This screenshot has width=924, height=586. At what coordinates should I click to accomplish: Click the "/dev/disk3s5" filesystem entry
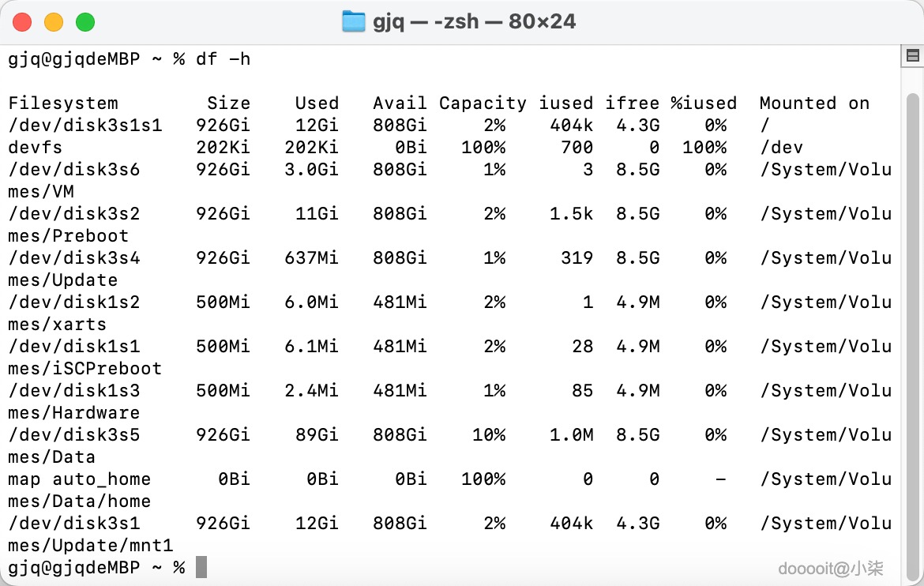click(x=74, y=435)
